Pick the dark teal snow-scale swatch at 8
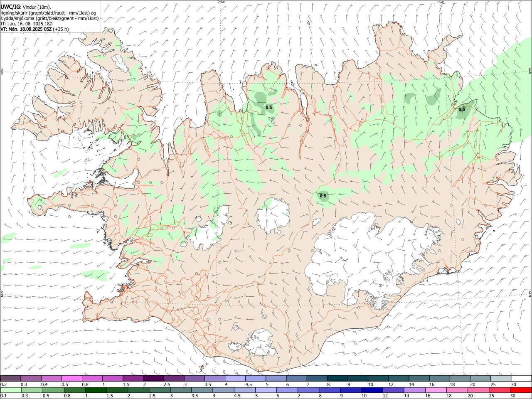Screen dimensions: 532x399 (x=337, y=379)
